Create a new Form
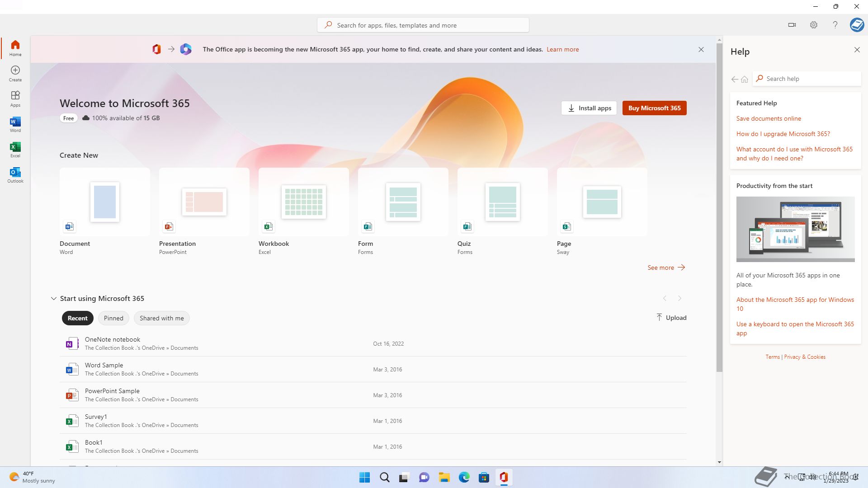Viewport: 868px width, 488px height. click(403, 211)
